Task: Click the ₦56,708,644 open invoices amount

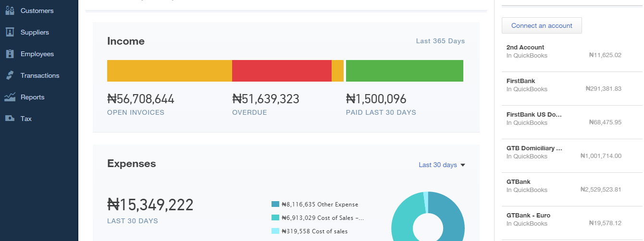Action: tap(141, 99)
